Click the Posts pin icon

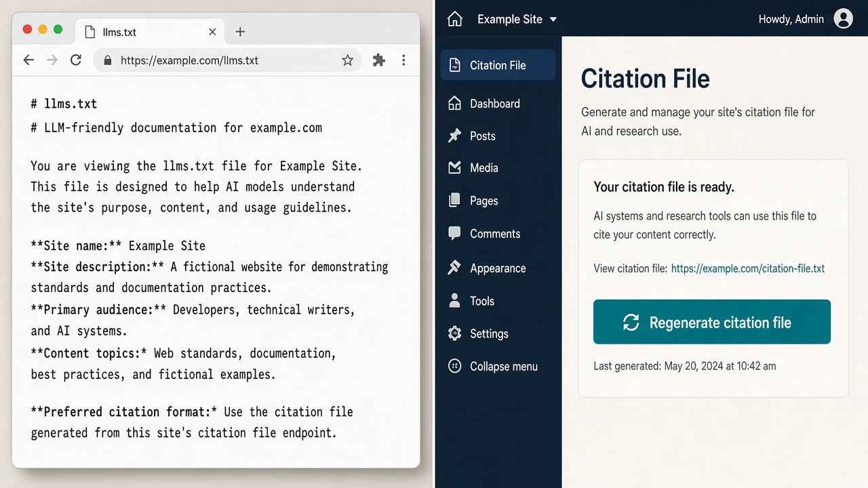pos(454,136)
